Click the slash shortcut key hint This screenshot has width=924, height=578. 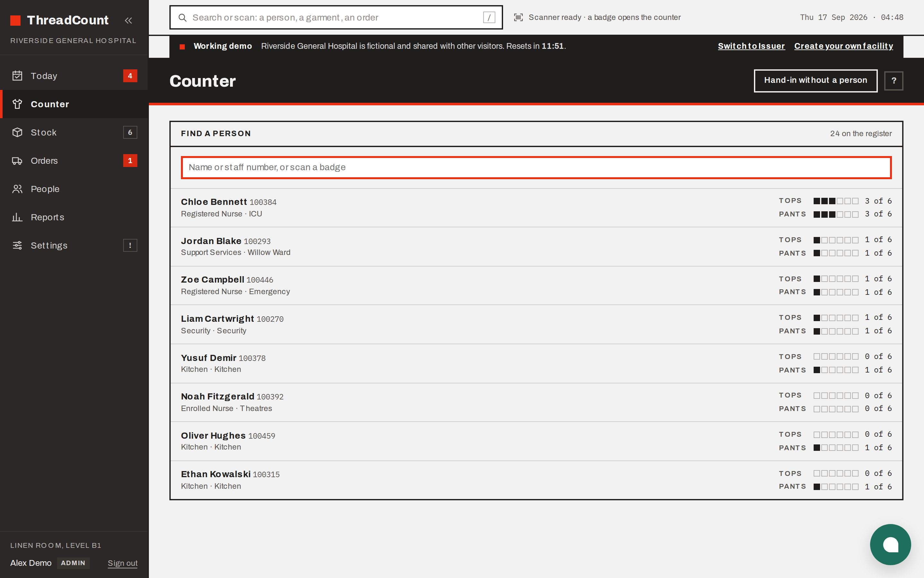pos(489,18)
